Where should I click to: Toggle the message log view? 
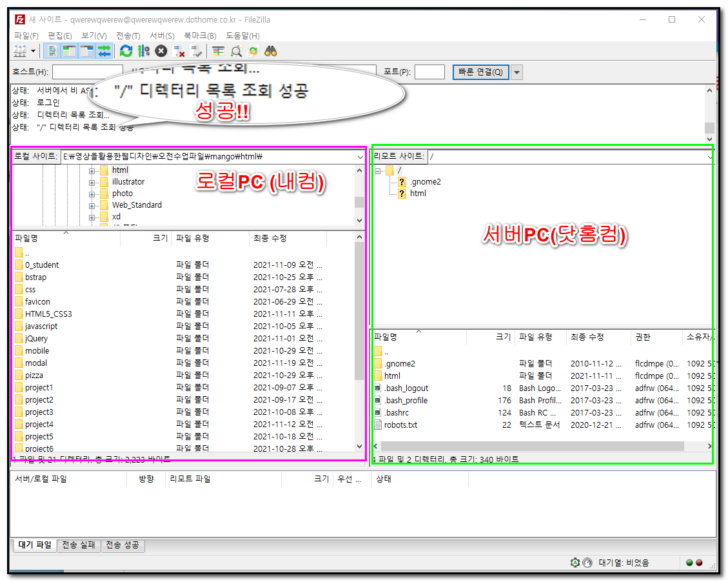53,51
